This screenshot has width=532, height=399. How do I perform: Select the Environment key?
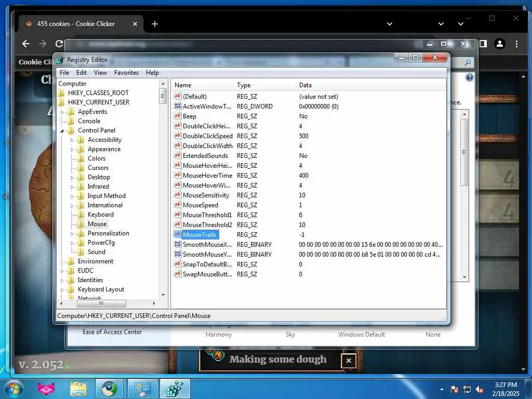point(96,261)
